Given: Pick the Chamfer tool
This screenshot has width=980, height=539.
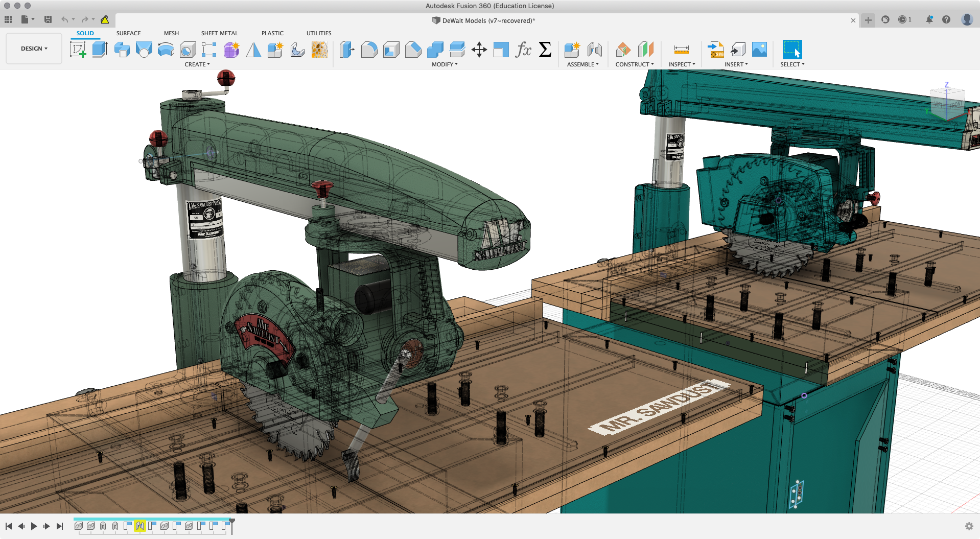Looking at the screenshot, I should 413,50.
